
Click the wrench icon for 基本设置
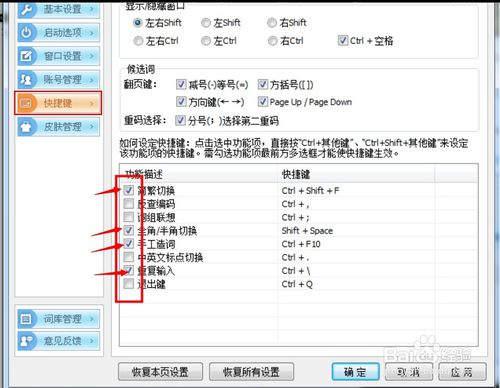click(26, 9)
